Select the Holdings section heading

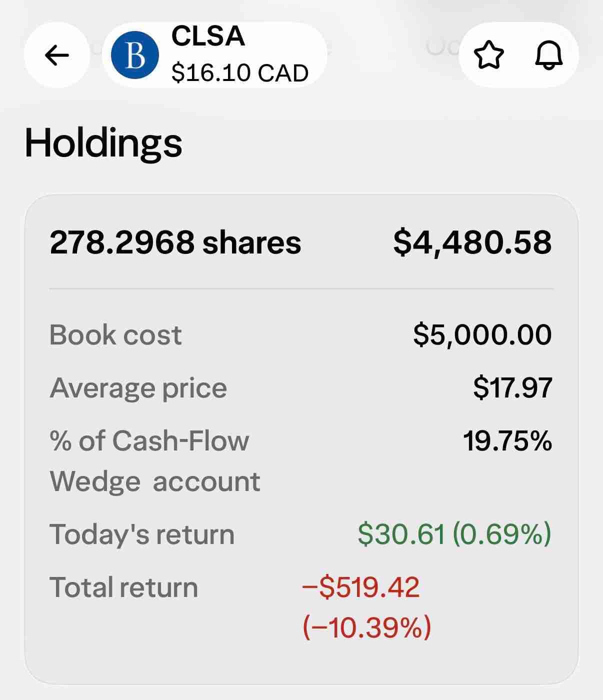coord(103,142)
